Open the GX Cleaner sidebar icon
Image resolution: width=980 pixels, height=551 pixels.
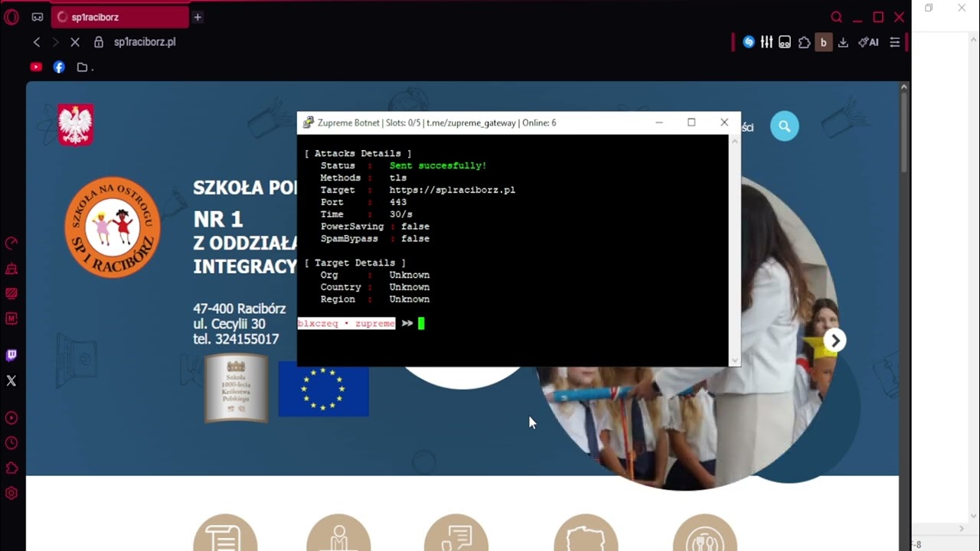tap(11, 269)
